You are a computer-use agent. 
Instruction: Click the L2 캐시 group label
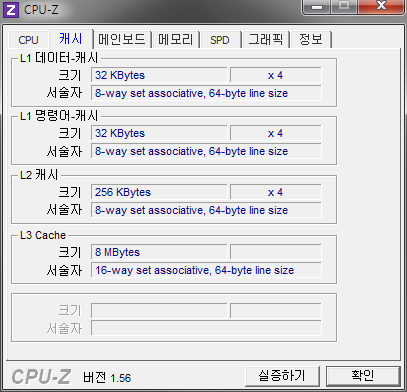39,175
